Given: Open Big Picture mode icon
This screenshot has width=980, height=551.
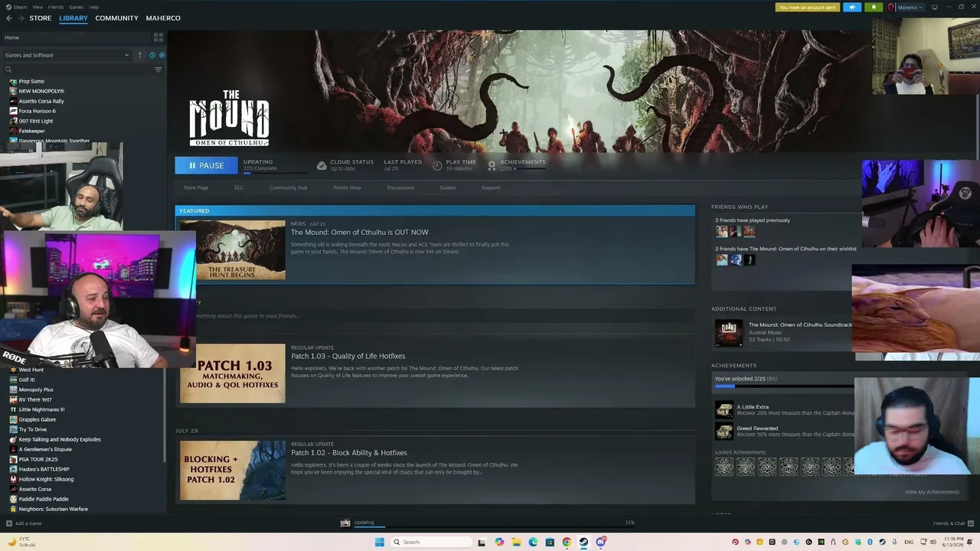Looking at the screenshot, I should click(934, 7).
